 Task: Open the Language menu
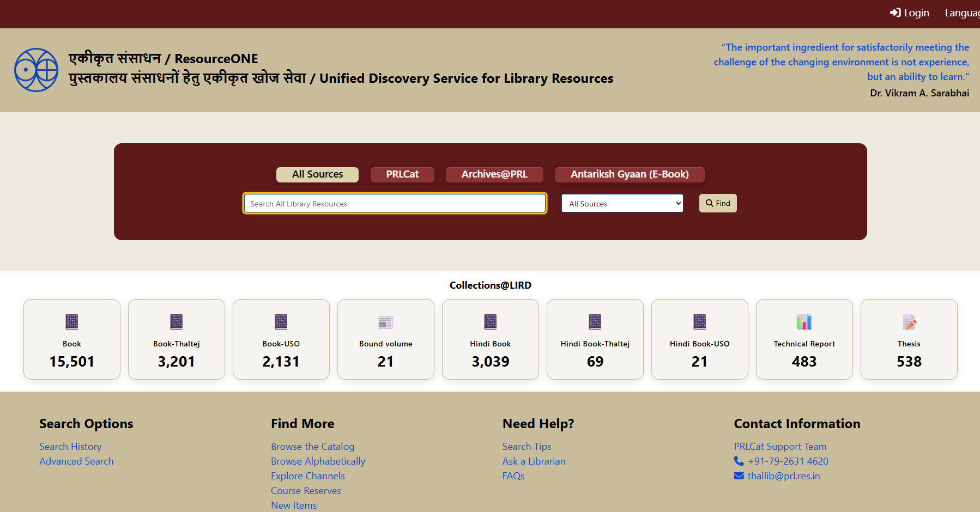coord(962,13)
